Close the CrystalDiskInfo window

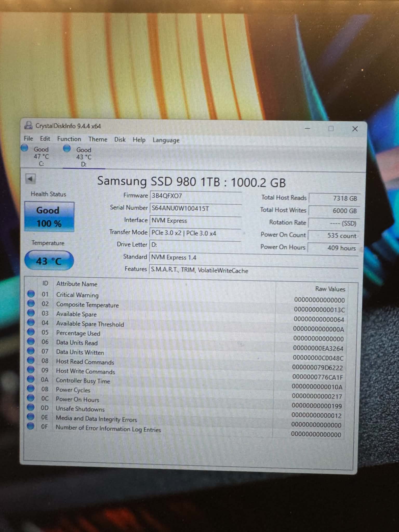[355, 129]
